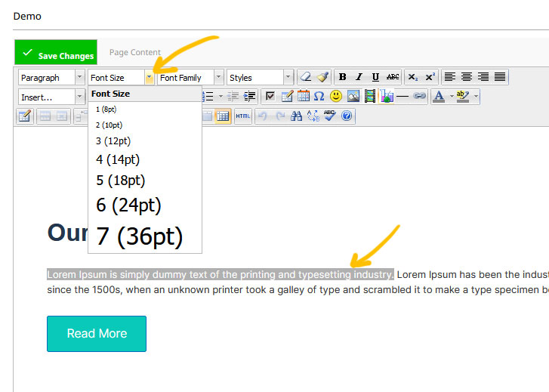
Task: Click the find binoculars icon
Action: coord(296,116)
